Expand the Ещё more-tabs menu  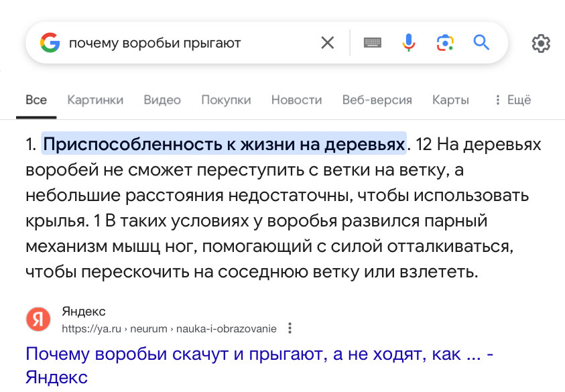point(513,100)
